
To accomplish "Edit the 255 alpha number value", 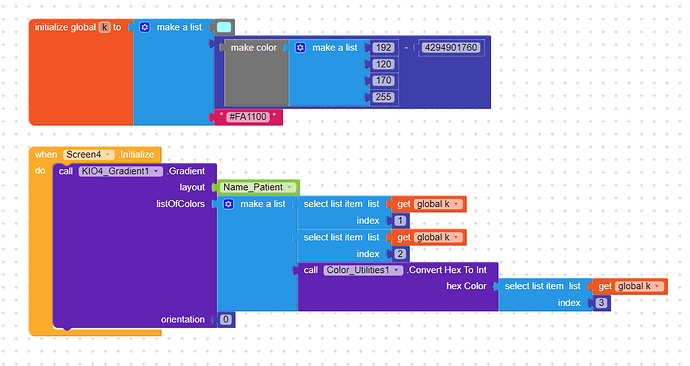I will click(x=383, y=97).
